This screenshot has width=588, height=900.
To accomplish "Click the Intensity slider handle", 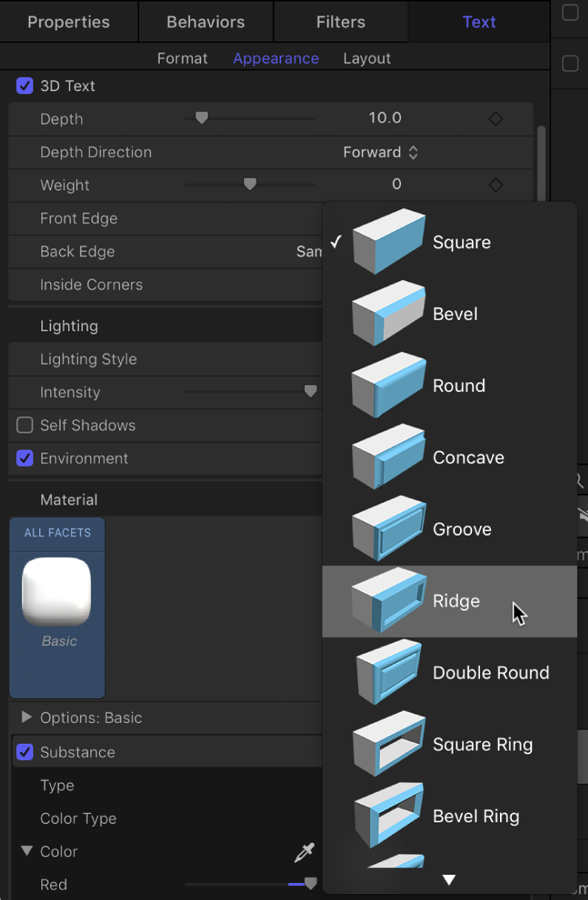I will coord(311,391).
